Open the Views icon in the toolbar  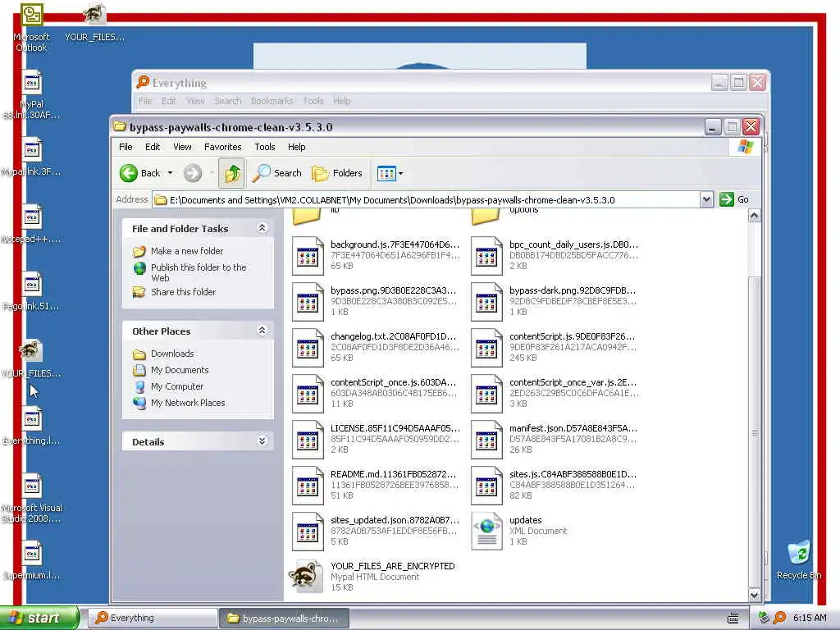(x=386, y=173)
